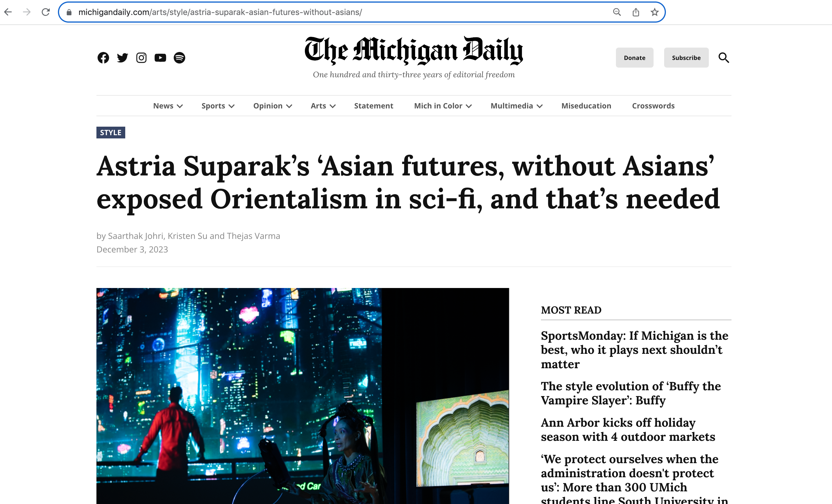Open browser zoom magnifier in address bar
The width and height of the screenshot is (832, 504).
[x=617, y=12]
